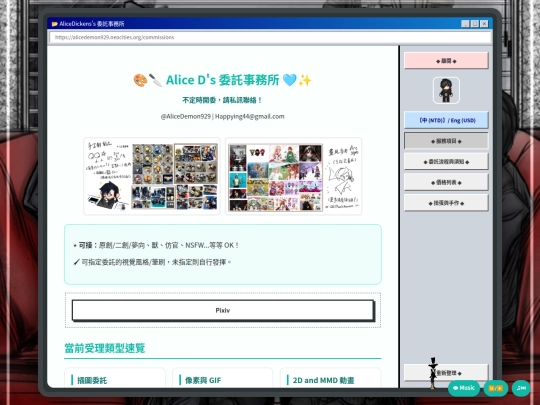Select the 服務項目 sidebar menu item
The width and height of the screenshot is (540, 405).
click(446, 141)
